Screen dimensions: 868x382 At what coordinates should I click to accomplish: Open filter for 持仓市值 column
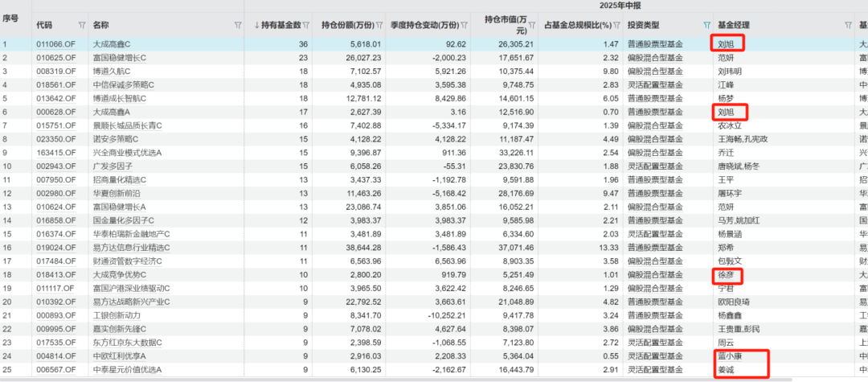tap(537, 25)
